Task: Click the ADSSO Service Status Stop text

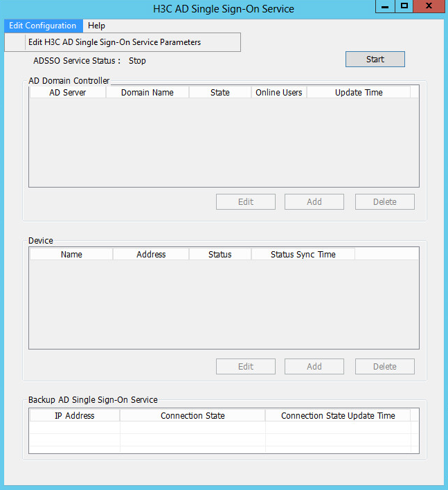Action: click(x=137, y=61)
